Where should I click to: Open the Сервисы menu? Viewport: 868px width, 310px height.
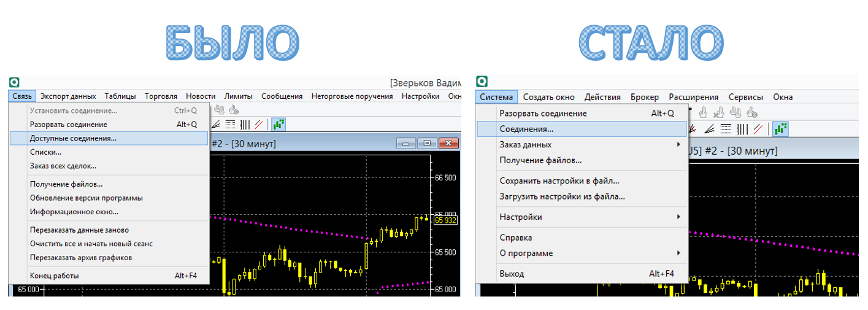point(746,97)
